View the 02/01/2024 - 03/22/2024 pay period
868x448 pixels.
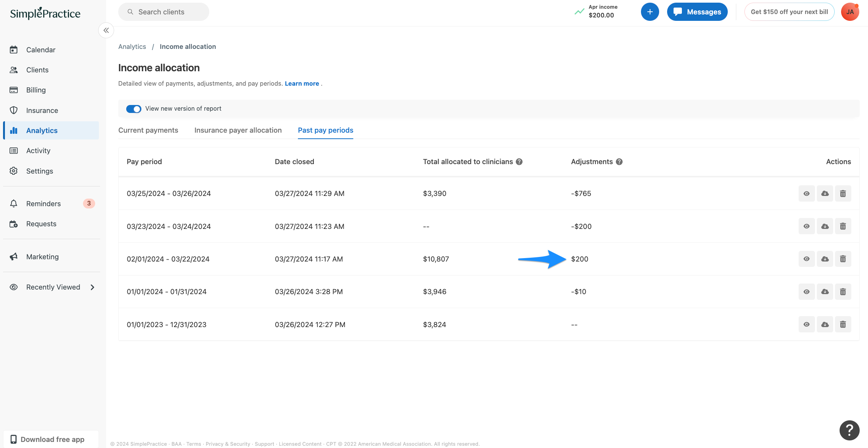[x=807, y=259]
